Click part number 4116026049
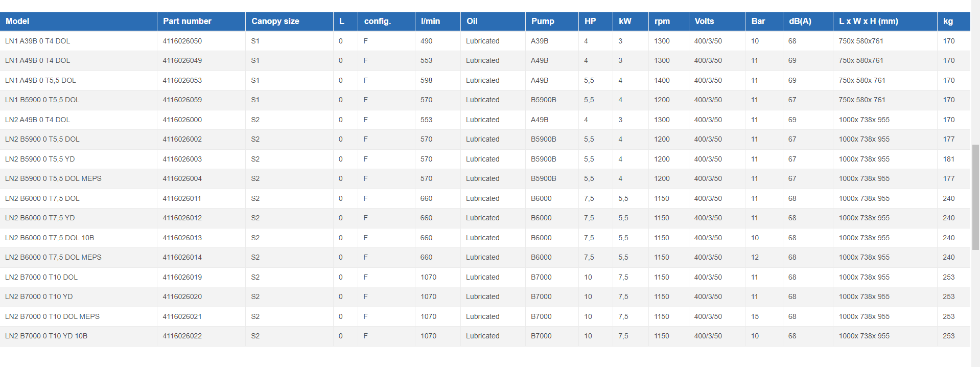The height and width of the screenshot is (367, 980). pyautogui.click(x=182, y=60)
